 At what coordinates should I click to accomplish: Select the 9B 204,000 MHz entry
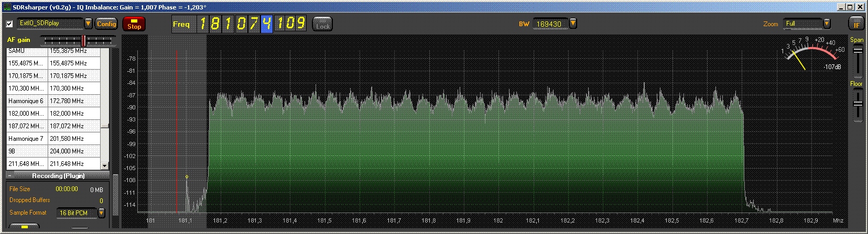(x=53, y=151)
